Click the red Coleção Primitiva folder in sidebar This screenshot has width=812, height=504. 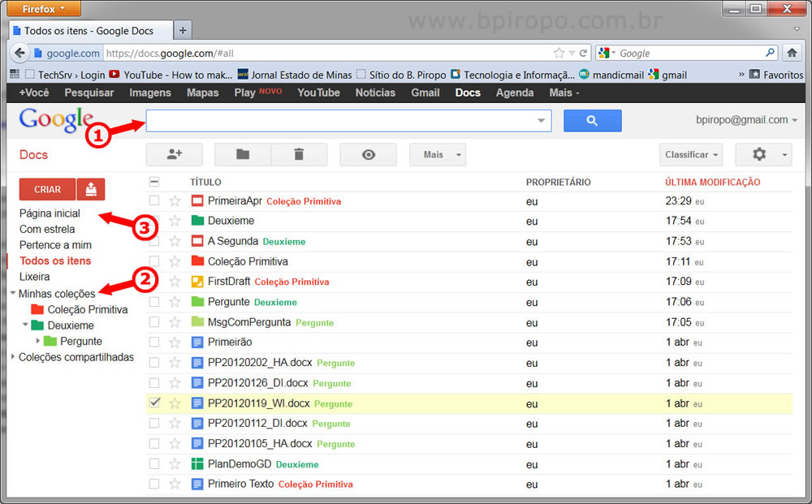point(37,309)
